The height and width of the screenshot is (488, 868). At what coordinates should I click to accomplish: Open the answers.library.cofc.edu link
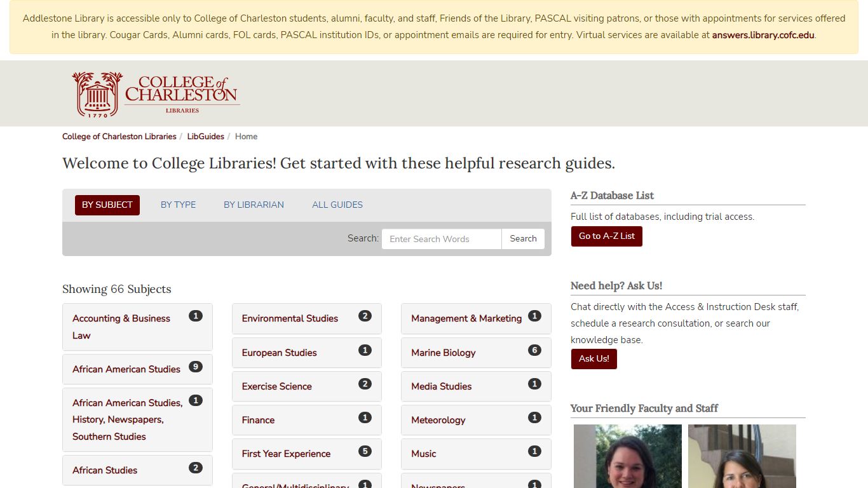[x=763, y=35]
